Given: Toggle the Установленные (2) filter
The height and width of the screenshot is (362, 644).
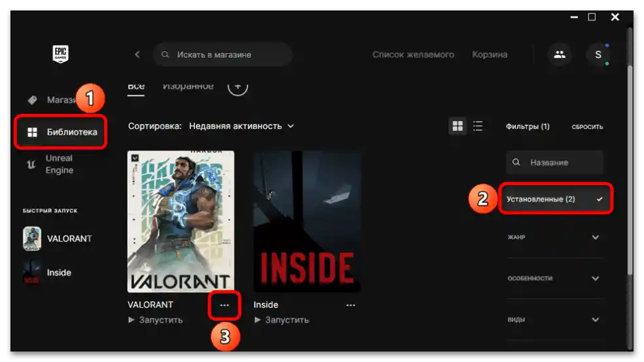Looking at the screenshot, I should [556, 199].
